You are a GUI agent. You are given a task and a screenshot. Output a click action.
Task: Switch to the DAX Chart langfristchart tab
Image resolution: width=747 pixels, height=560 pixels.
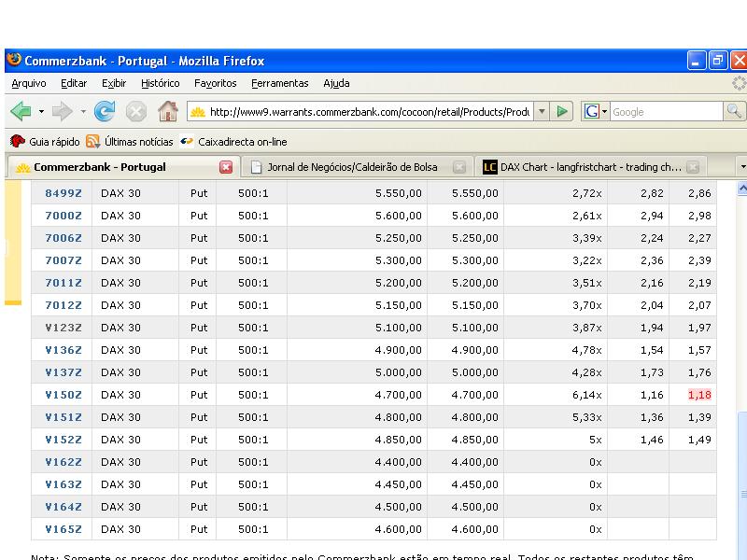point(590,167)
